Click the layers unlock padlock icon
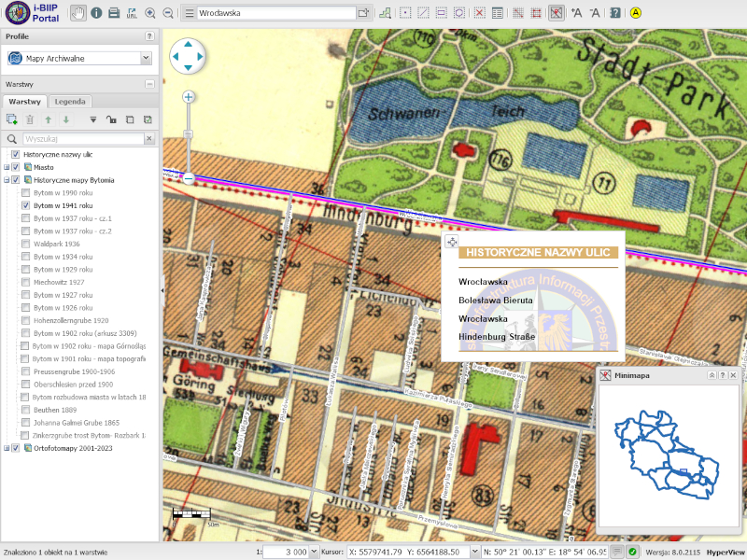Viewport: 747px width, 560px height. [x=111, y=119]
